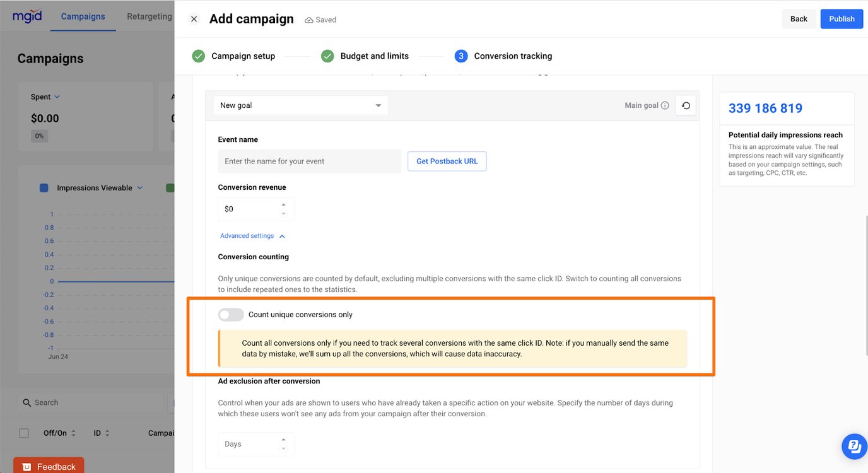Toggle Count unique conversions only
This screenshot has width=868, height=473.
tap(230, 314)
